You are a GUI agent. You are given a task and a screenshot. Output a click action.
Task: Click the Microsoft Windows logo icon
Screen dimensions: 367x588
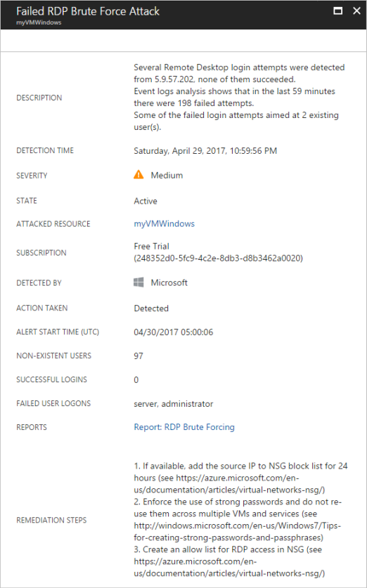click(x=139, y=282)
